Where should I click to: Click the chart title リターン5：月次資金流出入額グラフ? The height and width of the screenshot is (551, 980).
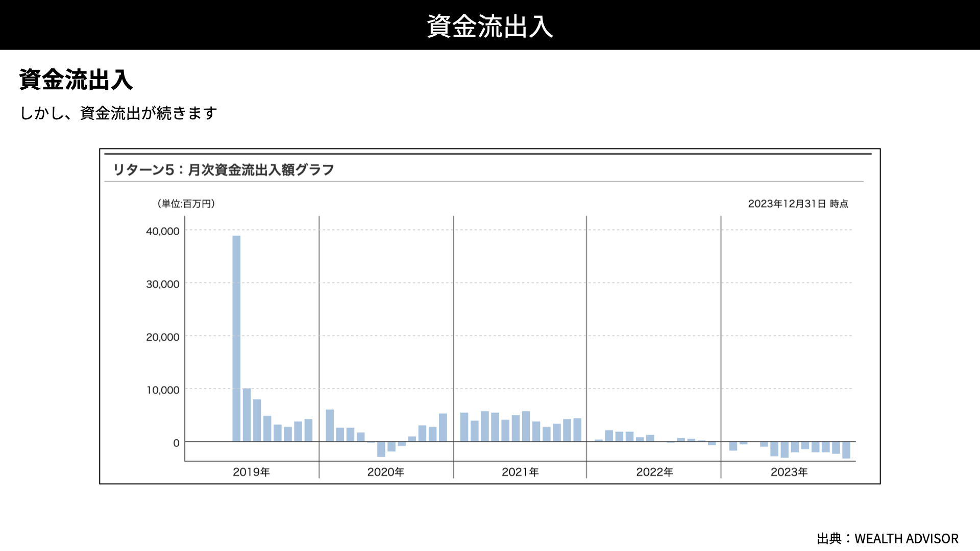pos(223,169)
